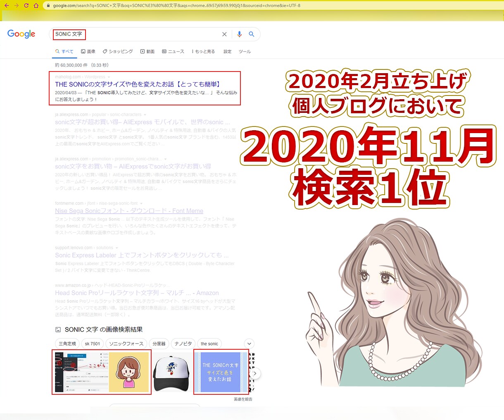Expand options arrow for promotion_sonic-chara result
504x420 pixels.
point(166,159)
